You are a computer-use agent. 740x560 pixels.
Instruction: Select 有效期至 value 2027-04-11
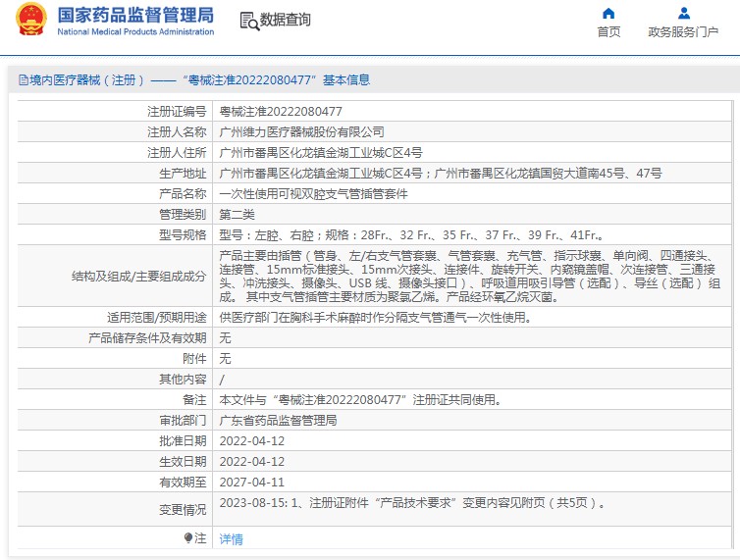[252, 483]
